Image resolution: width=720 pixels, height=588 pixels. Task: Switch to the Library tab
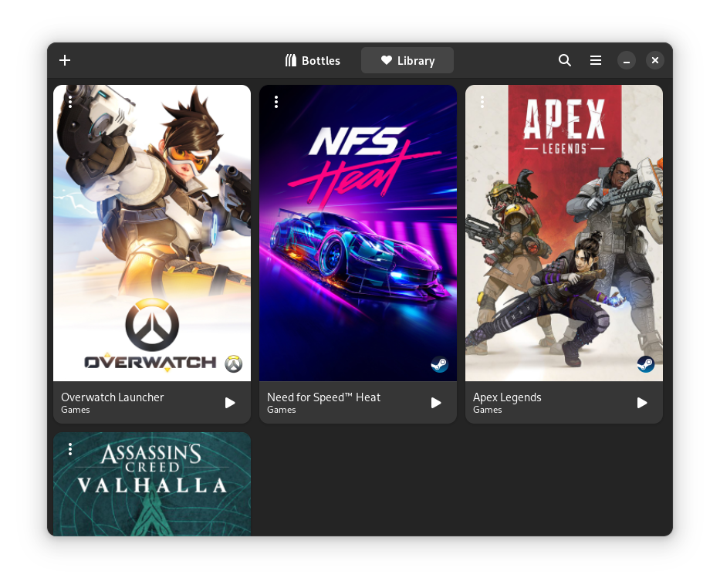point(407,60)
